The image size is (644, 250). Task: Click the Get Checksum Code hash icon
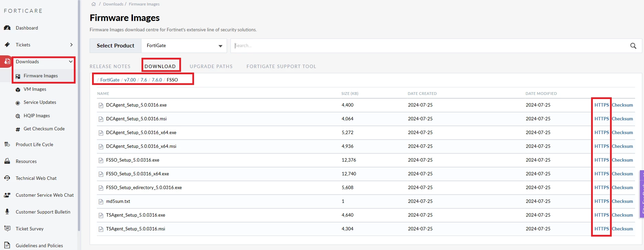coord(18,129)
